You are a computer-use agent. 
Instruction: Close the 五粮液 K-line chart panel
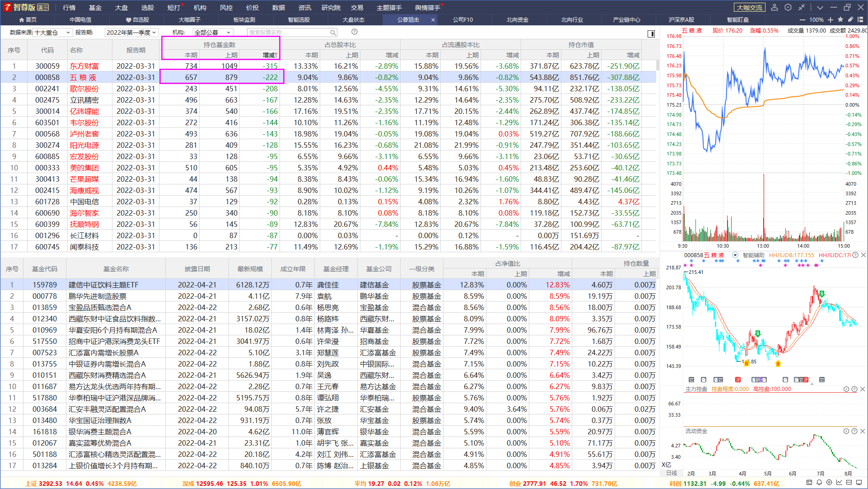863,255
